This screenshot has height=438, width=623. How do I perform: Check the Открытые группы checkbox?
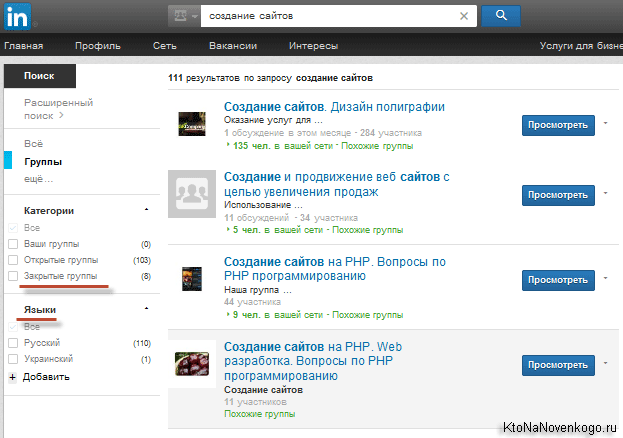[x=13, y=260]
